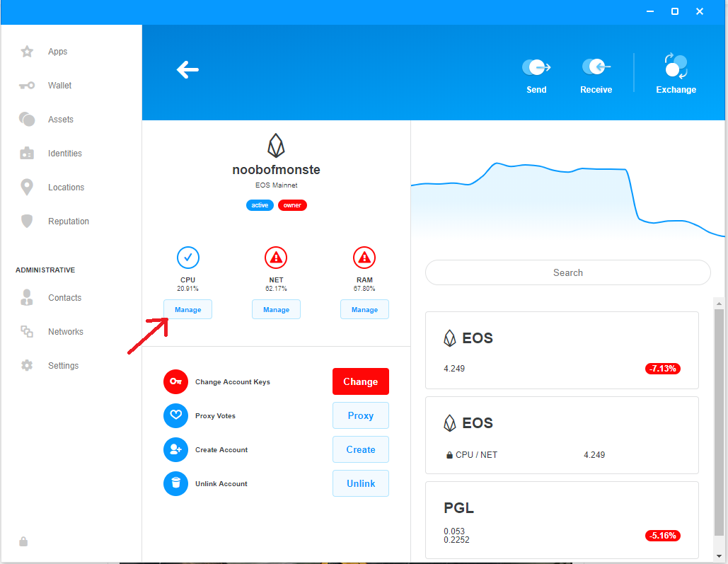Screen dimensions: 728x564
Task: Click the Proxy button
Action: point(361,415)
